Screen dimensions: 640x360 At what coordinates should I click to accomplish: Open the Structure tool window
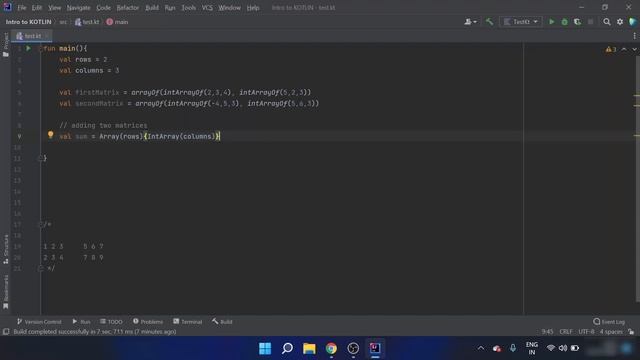coord(5,249)
